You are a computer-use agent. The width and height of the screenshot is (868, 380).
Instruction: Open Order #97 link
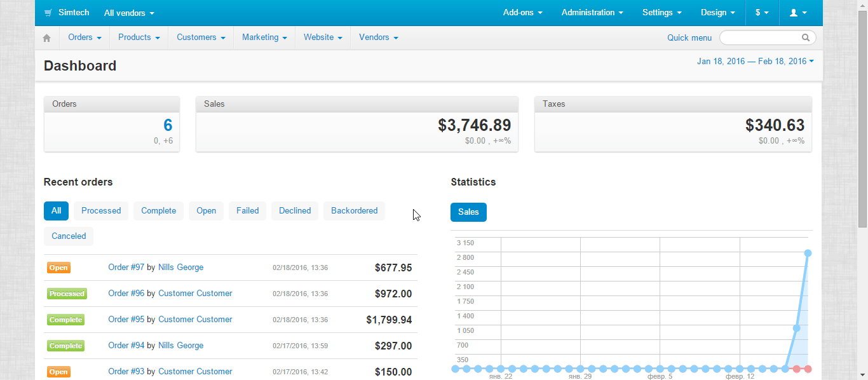(x=126, y=268)
